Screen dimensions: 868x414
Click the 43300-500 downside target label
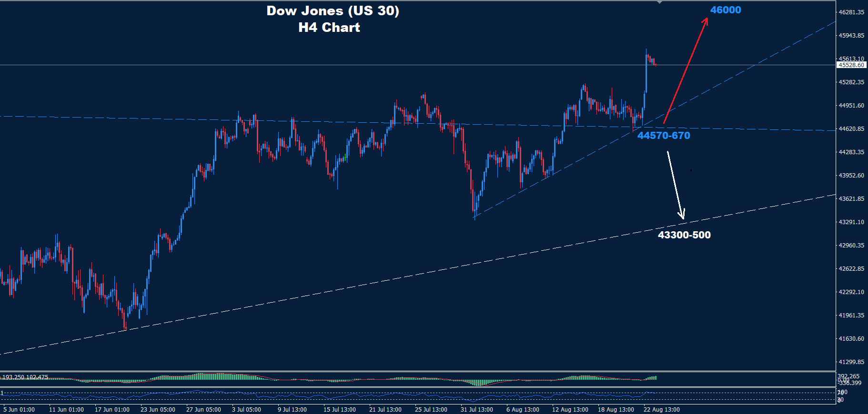(684, 235)
